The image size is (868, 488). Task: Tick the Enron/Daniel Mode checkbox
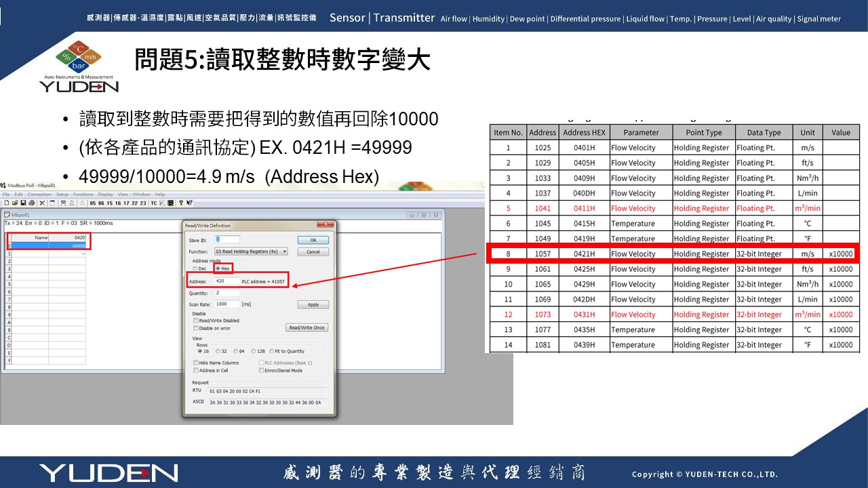[261, 371]
